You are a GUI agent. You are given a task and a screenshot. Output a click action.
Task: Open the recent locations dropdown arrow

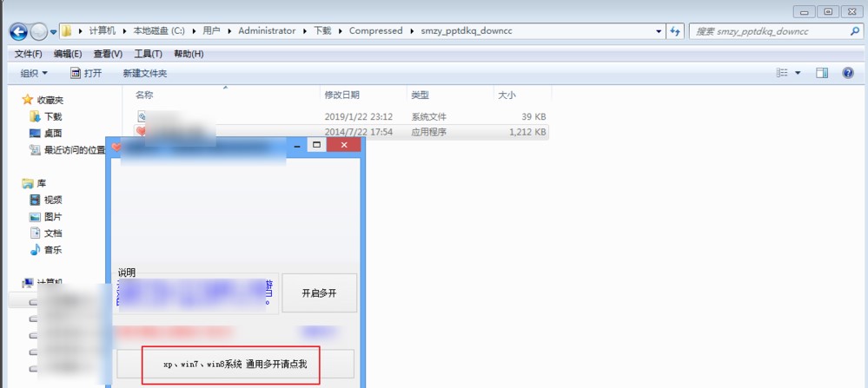click(53, 32)
